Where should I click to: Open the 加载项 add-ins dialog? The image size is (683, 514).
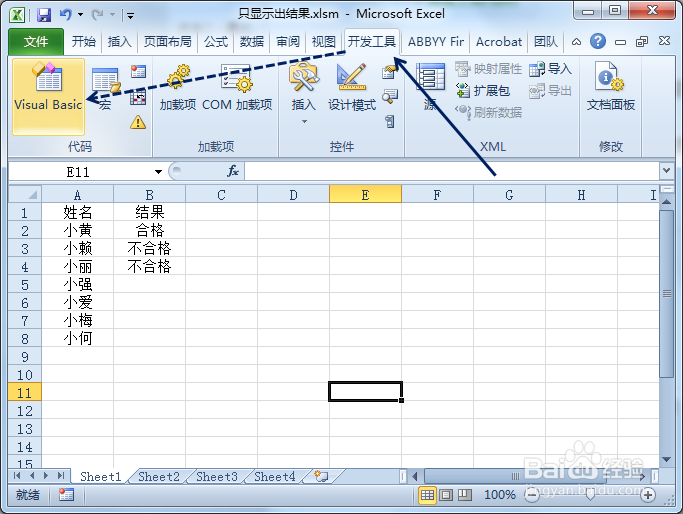point(178,88)
